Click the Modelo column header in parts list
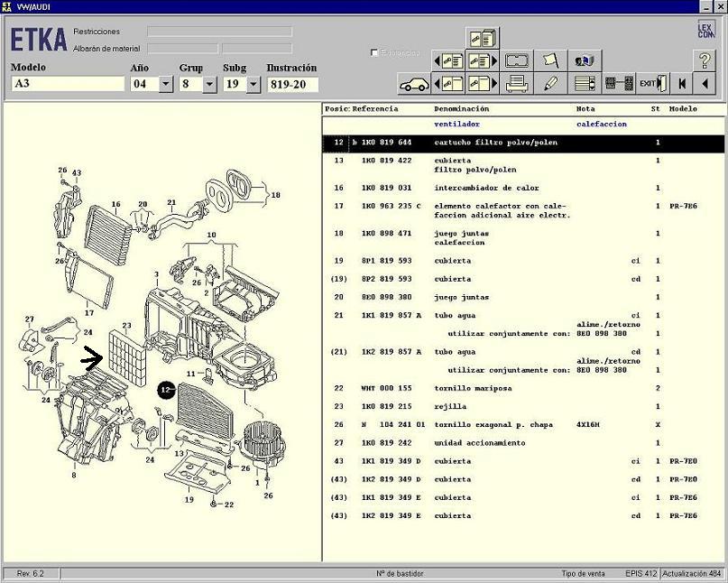Screen dimensions: 728x583 (x=683, y=108)
